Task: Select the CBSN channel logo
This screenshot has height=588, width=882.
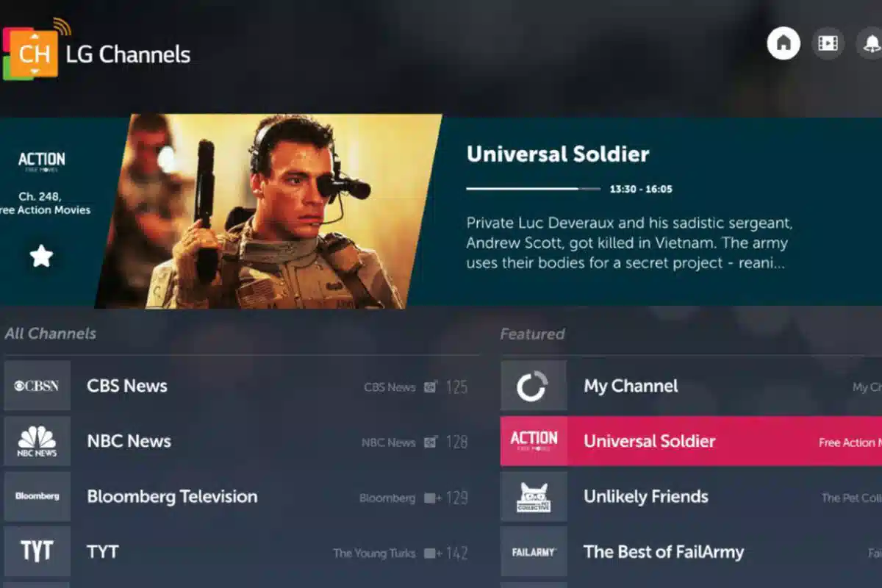Action: 37,385
